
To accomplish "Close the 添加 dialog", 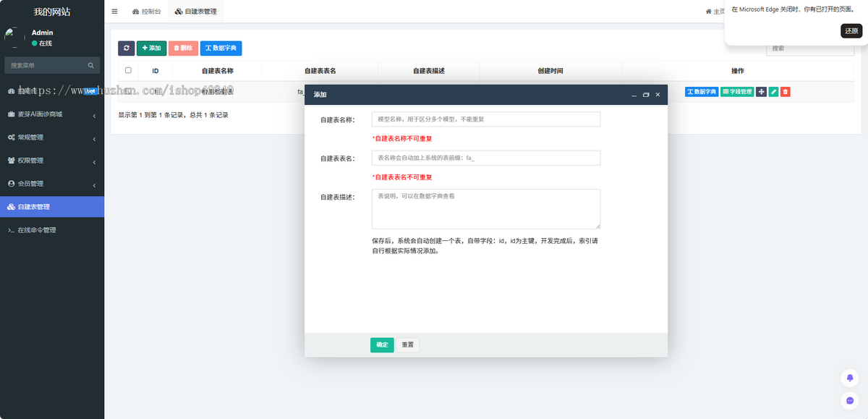I will [658, 95].
